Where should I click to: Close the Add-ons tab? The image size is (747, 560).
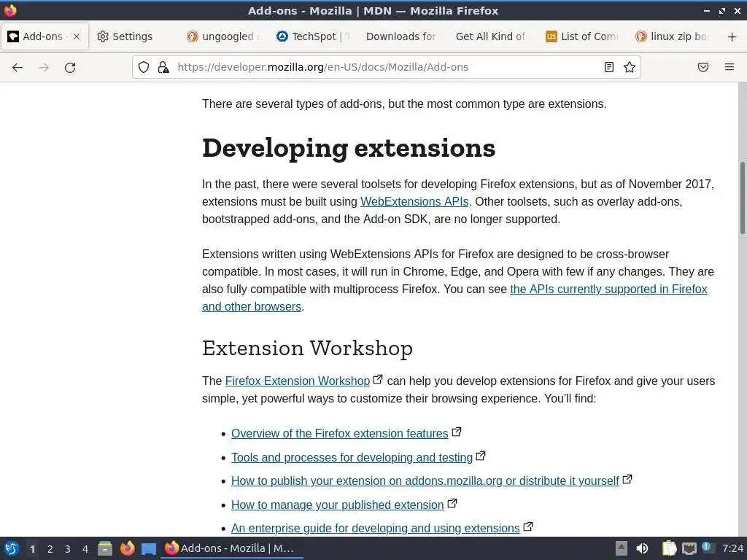click(x=77, y=36)
